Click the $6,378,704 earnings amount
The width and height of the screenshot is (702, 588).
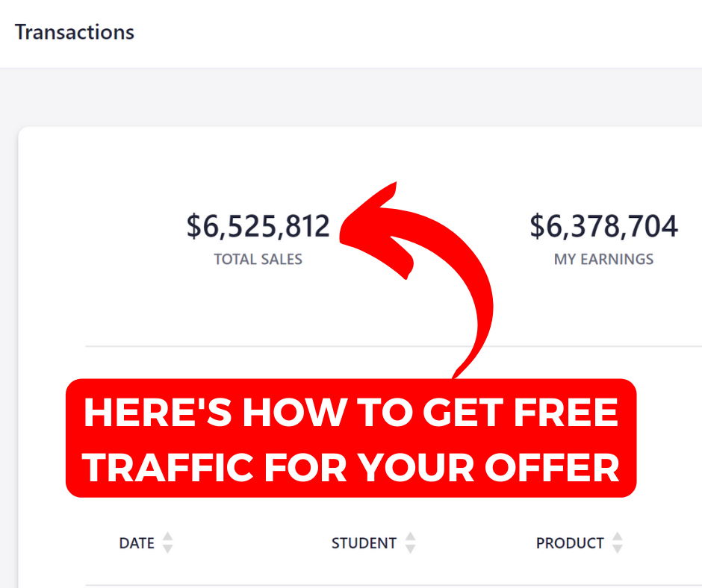603,226
